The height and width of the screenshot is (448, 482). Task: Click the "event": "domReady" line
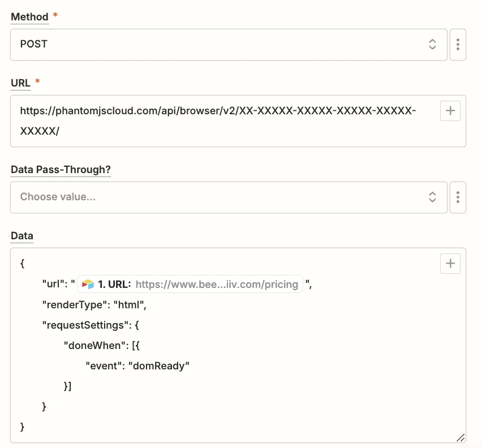point(137,366)
